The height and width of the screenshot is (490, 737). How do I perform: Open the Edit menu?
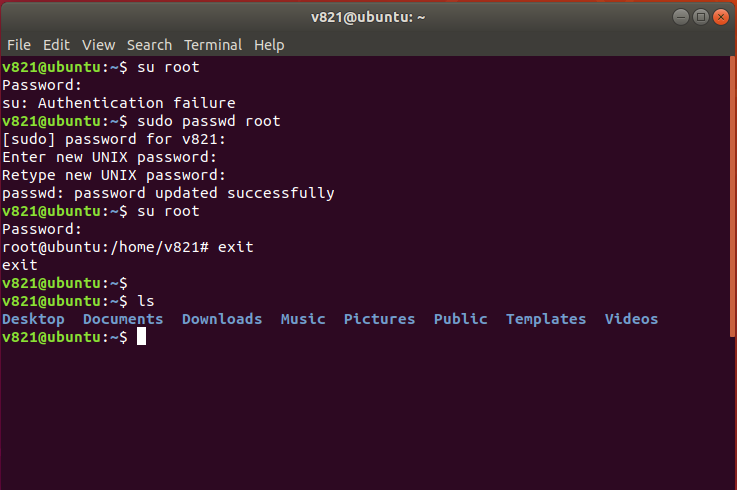tap(56, 45)
